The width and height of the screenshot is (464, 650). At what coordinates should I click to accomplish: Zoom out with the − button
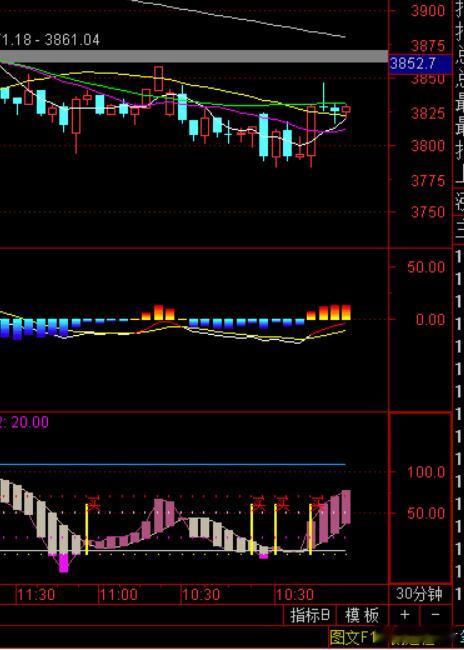(x=435, y=614)
